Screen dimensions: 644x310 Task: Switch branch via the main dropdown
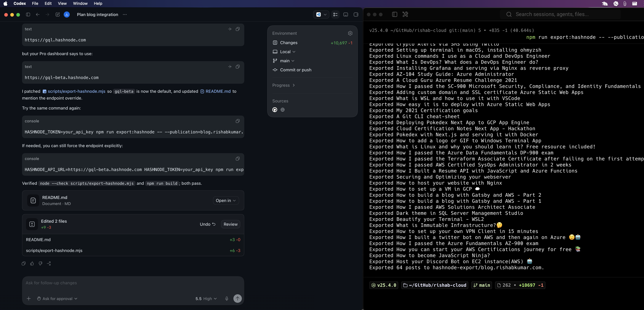(284, 61)
